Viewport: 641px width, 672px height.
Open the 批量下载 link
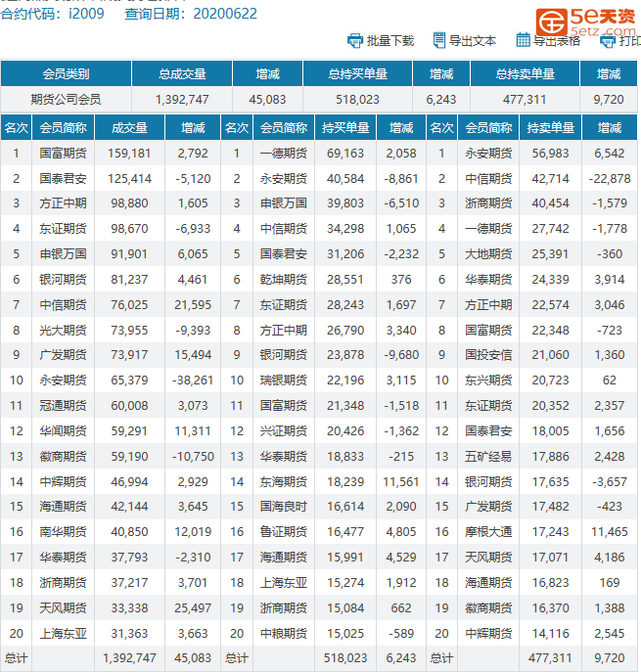[390, 41]
